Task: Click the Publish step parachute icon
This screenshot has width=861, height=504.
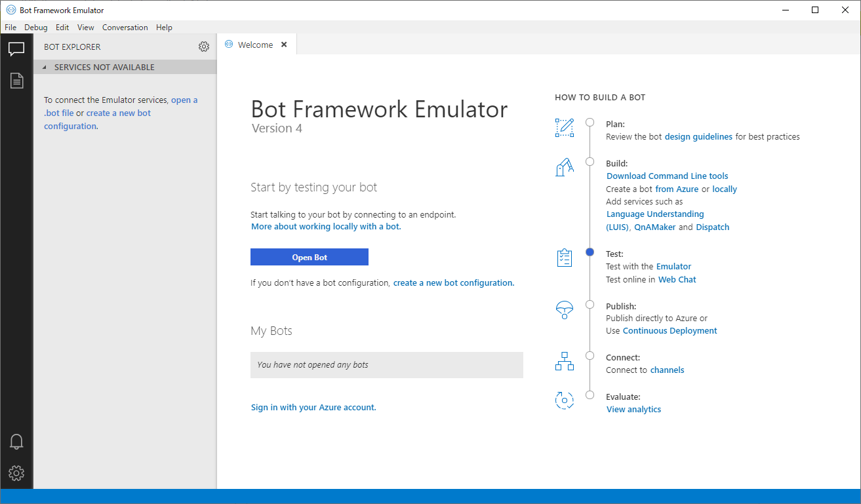Action: tap(565, 310)
